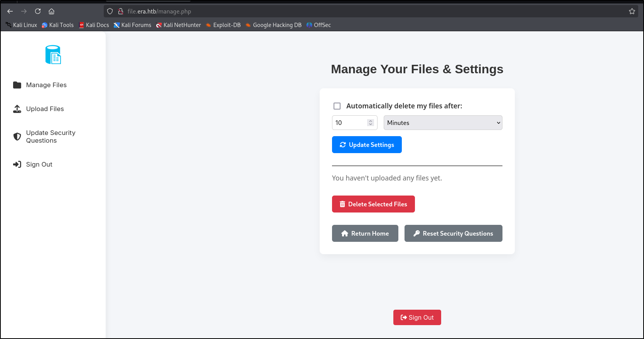This screenshot has width=644, height=339.
Task: Open the Minutes time unit dropdown
Action: 443,123
